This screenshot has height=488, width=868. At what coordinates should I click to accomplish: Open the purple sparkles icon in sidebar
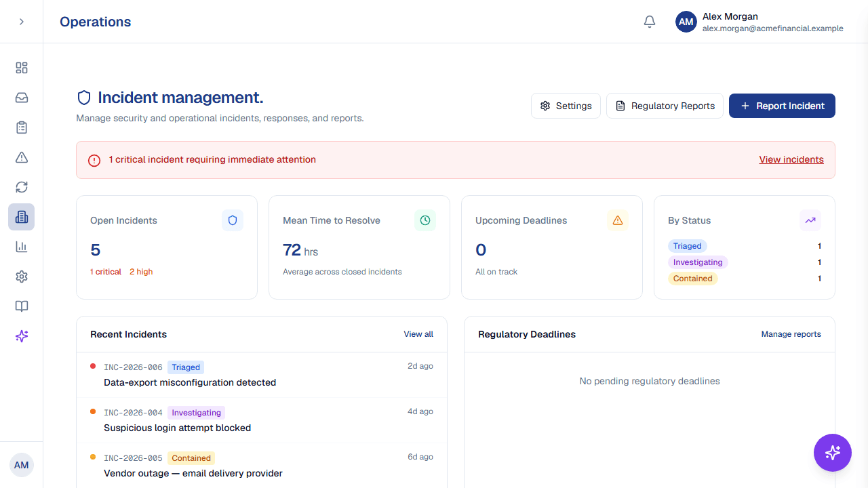click(22, 336)
